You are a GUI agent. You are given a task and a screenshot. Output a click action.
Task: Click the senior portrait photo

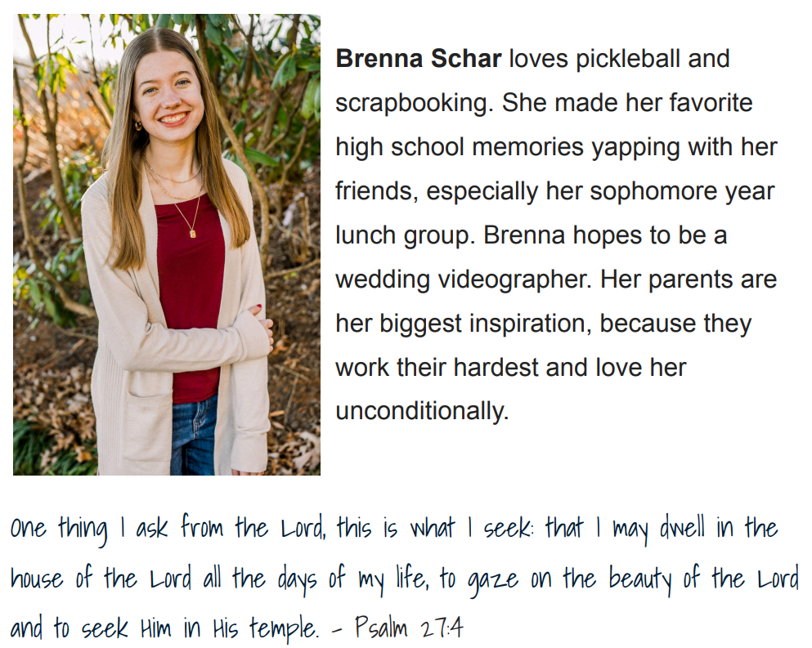point(167,244)
